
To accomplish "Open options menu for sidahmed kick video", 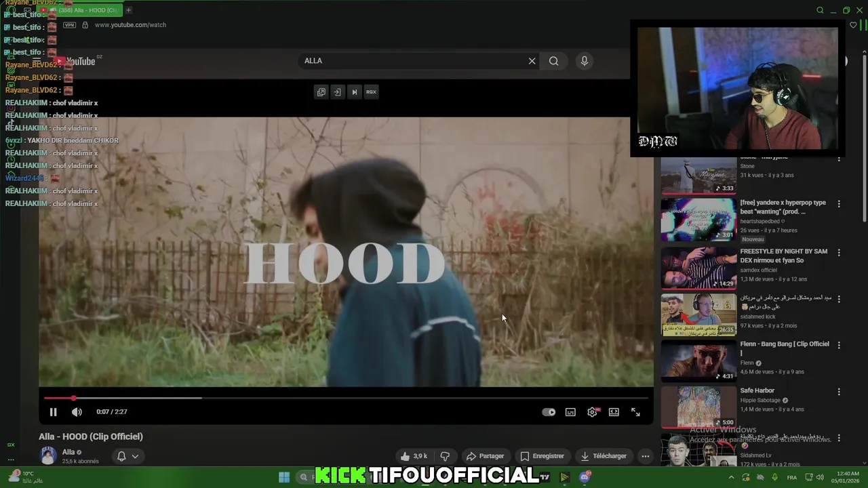I will click(839, 299).
